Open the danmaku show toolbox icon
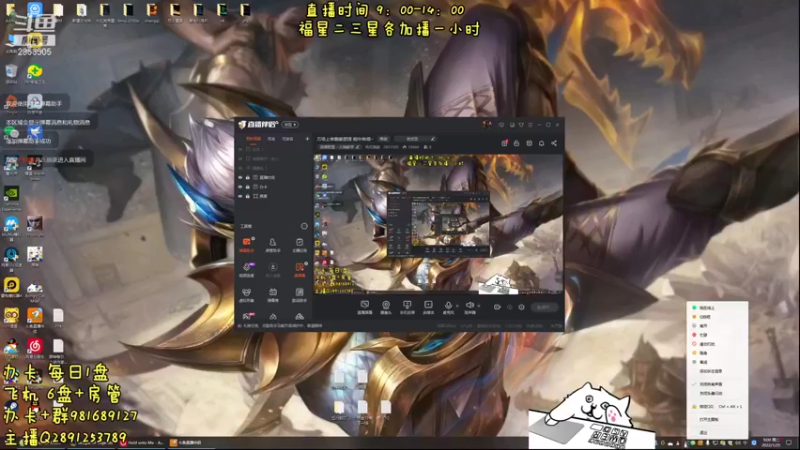The width and height of the screenshot is (800, 450). pyautogui.click(x=273, y=294)
